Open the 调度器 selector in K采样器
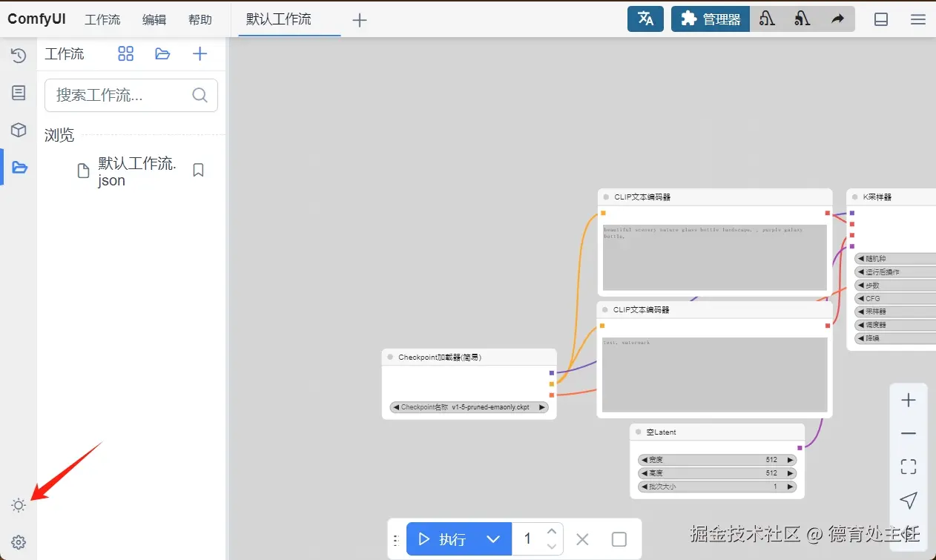936x560 pixels. pyautogui.click(x=895, y=325)
